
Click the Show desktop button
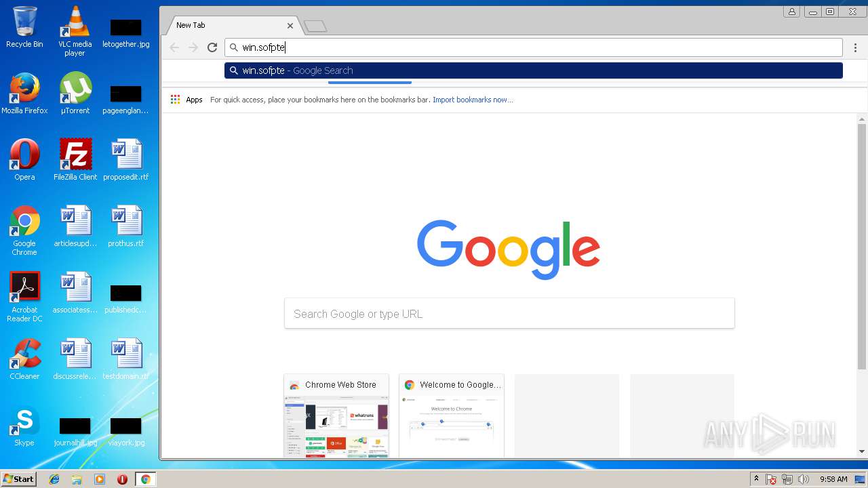(861, 479)
